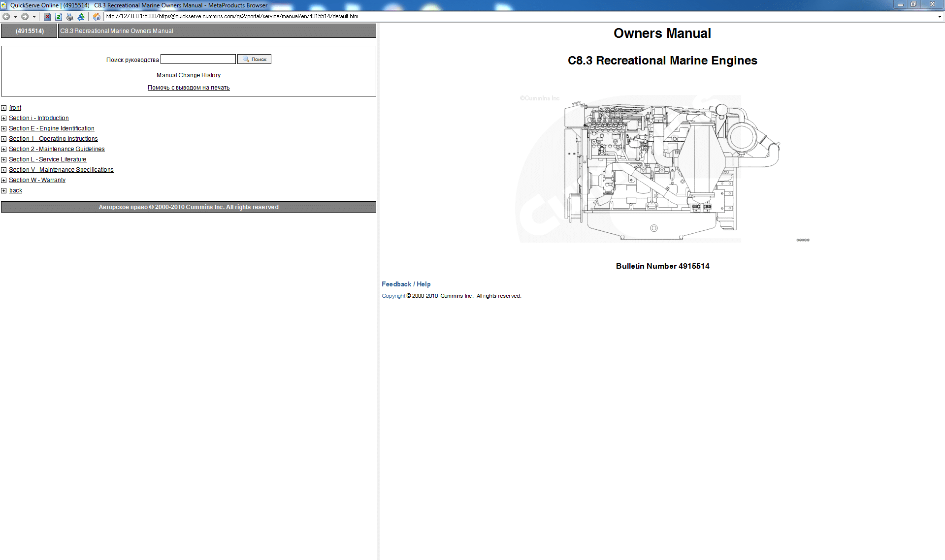Open the Back button history dropdown
Screen dimensions: 945x560
pyautogui.click(x=15, y=16)
